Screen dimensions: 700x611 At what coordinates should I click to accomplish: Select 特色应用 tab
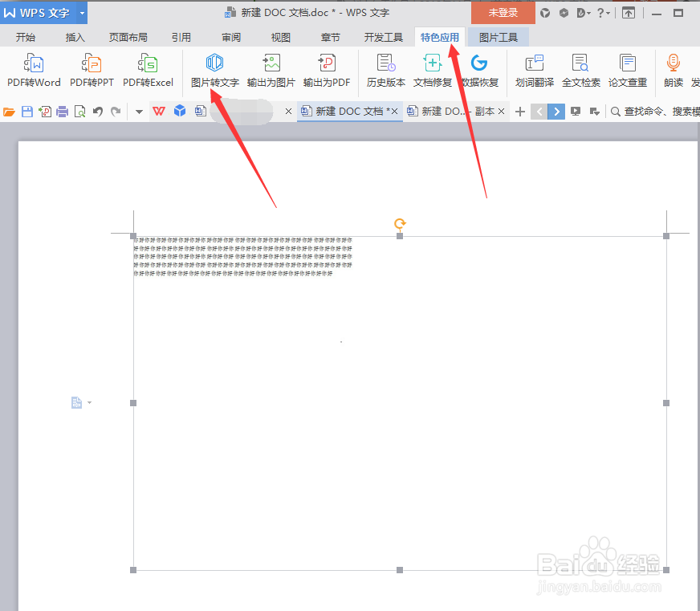(440, 38)
